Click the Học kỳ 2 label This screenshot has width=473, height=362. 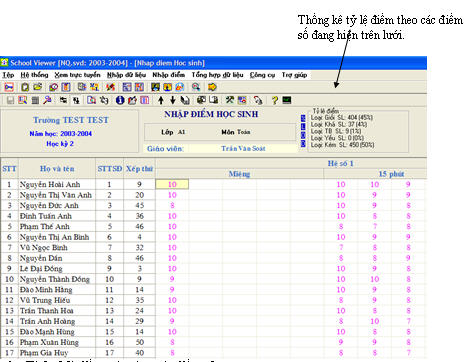[60, 144]
